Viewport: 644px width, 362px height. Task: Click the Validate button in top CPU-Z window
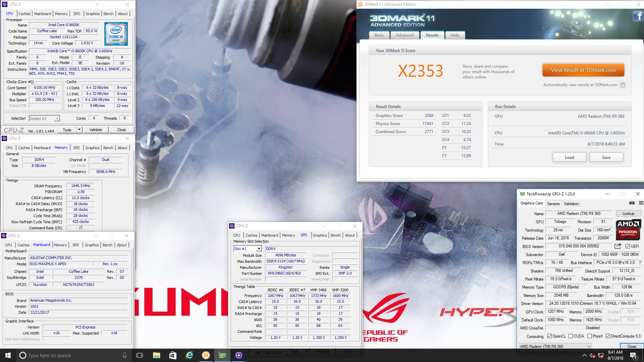(96, 130)
